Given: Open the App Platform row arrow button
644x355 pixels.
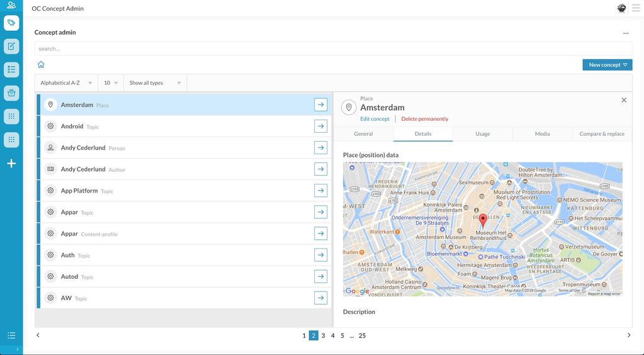Looking at the screenshot, I should pos(321,191).
